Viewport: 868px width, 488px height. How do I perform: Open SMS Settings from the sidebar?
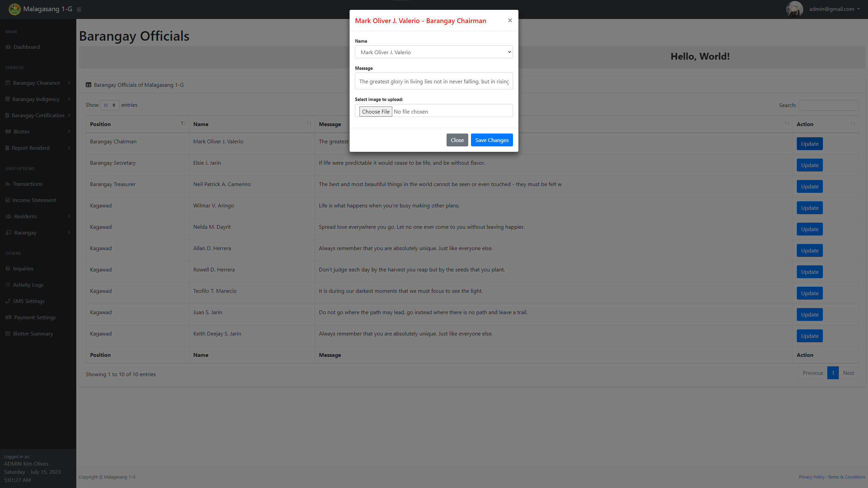29,301
